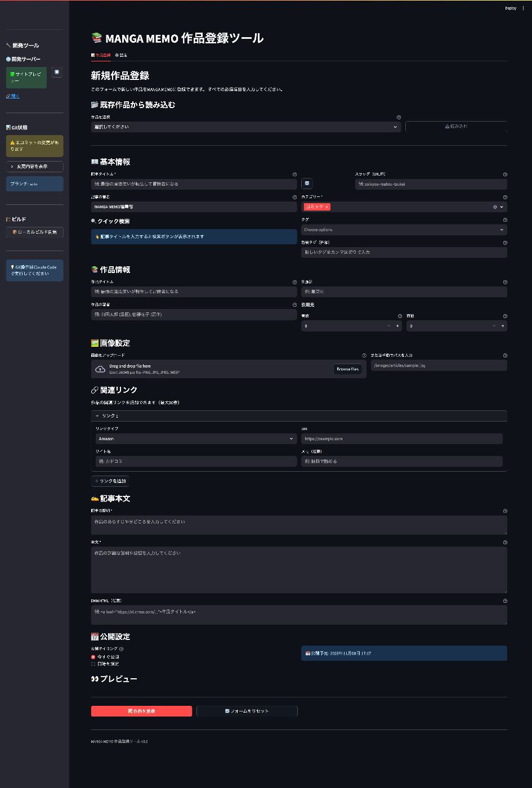Viewport: 532px width, 788px height.
Task: Expand 変更内容を表示 in Git status
Action: (34, 167)
